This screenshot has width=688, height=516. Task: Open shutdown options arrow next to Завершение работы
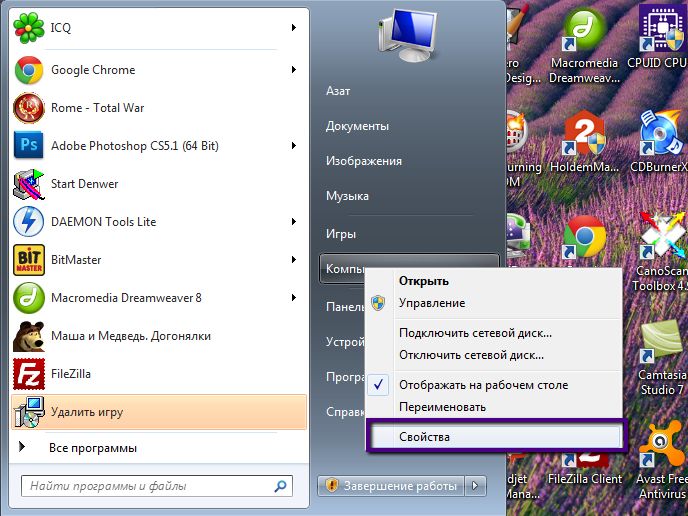[x=477, y=486]
